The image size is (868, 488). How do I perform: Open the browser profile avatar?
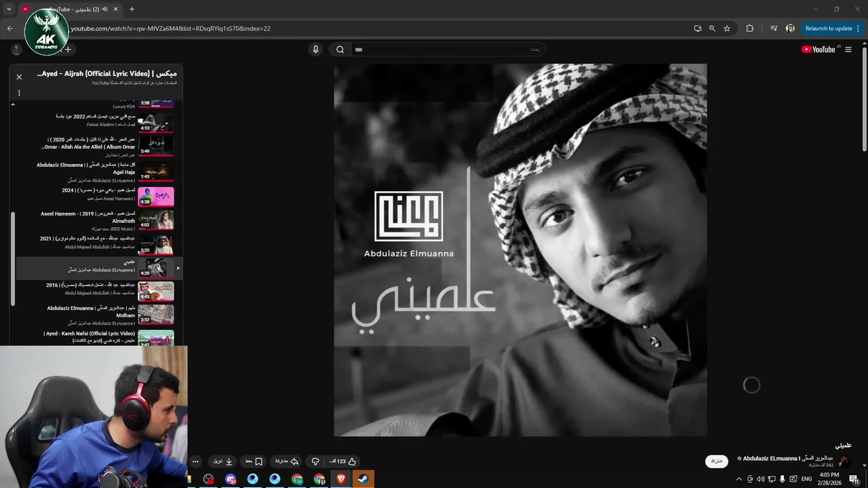(790, 28)
